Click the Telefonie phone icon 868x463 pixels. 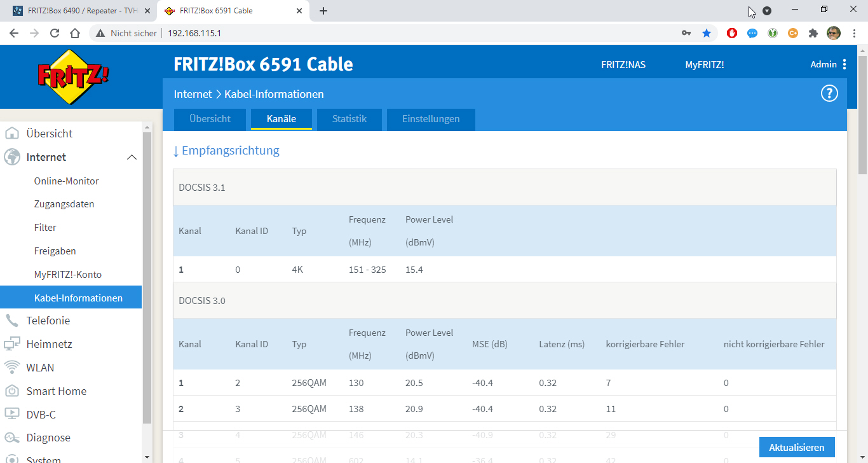(x=12, y=321)
